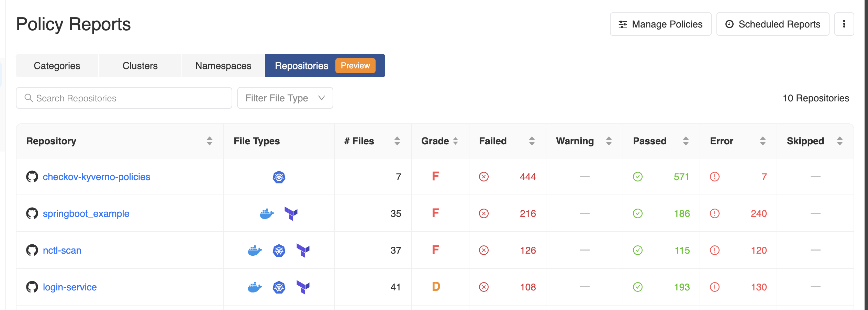
Task: Click the failed count 216
Action: [x=528, y=213]
